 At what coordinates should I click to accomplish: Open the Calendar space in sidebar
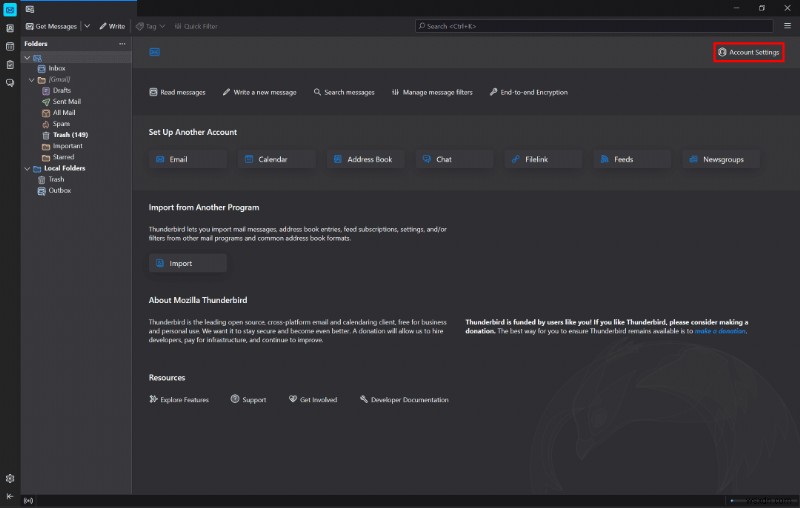10,46
